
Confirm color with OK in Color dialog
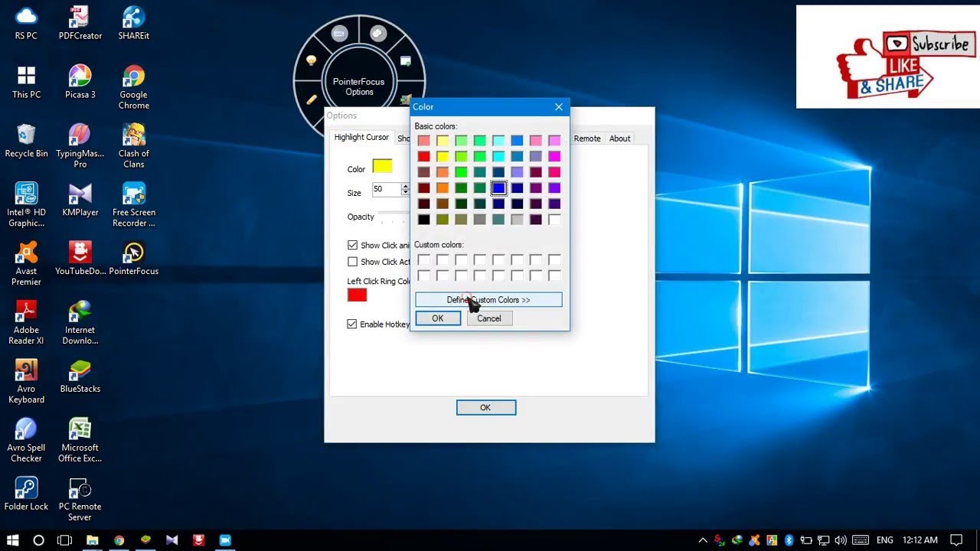[x=438, y=318]
